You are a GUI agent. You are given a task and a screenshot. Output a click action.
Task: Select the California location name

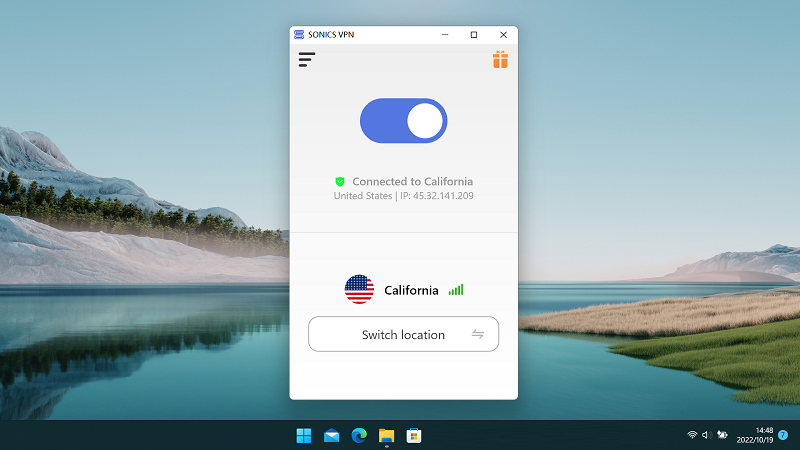tap(411, 290)
